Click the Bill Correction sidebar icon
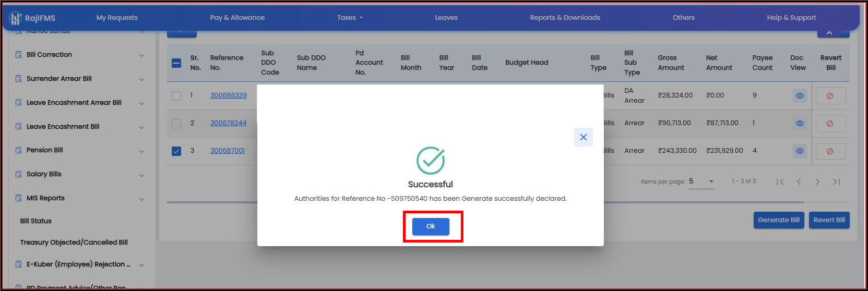The width and height of the screenshot is (868, 291). click(19, 55)
